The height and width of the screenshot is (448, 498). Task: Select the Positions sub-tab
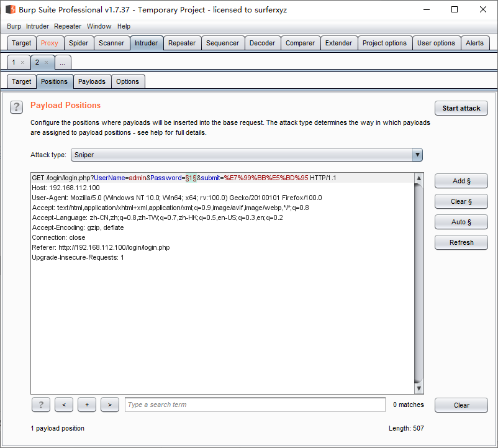point(54,81)
